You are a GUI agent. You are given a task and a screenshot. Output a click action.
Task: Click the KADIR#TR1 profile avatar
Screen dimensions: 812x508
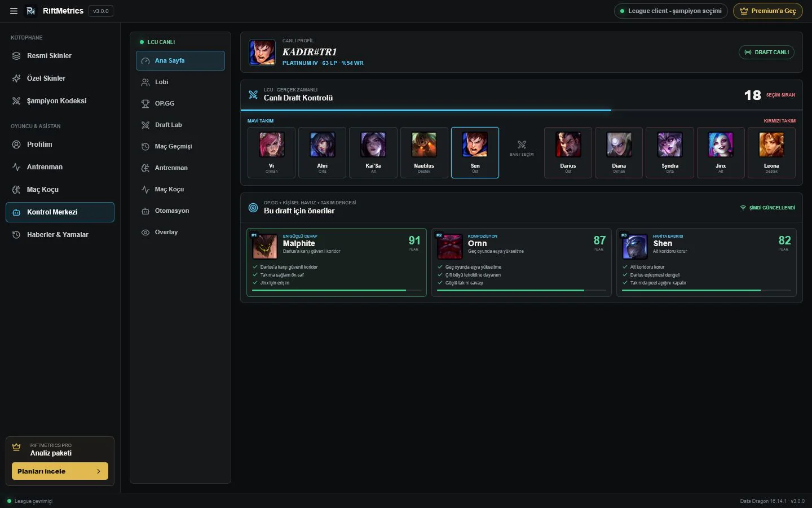click(x=262, y=52)
